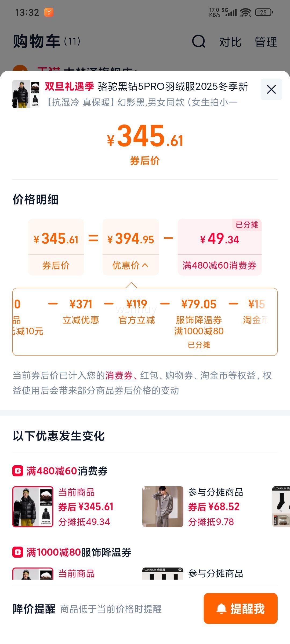This screenshot has height=644, width=290.
Task: Tap the 满480减60消费券 deduction card
Action: (219, 247)
